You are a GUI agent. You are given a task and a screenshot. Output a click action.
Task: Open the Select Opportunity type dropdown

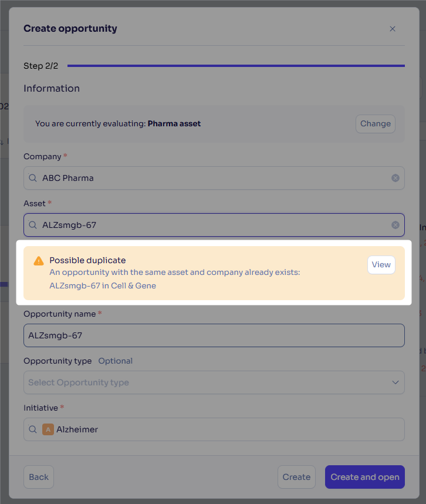[214, 382]
